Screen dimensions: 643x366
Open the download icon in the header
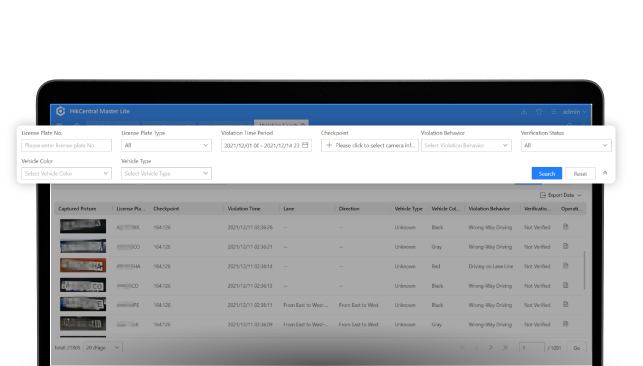[524, 112]
